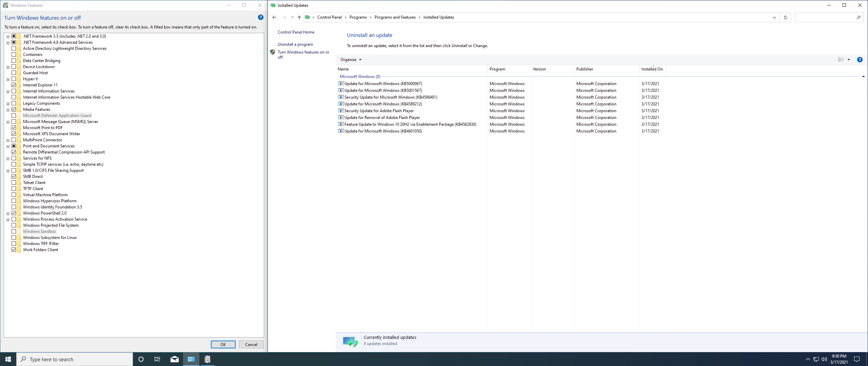Click Cancel in Windows Features
This screenshot has height=366, width=868.
tap(251, 344)
